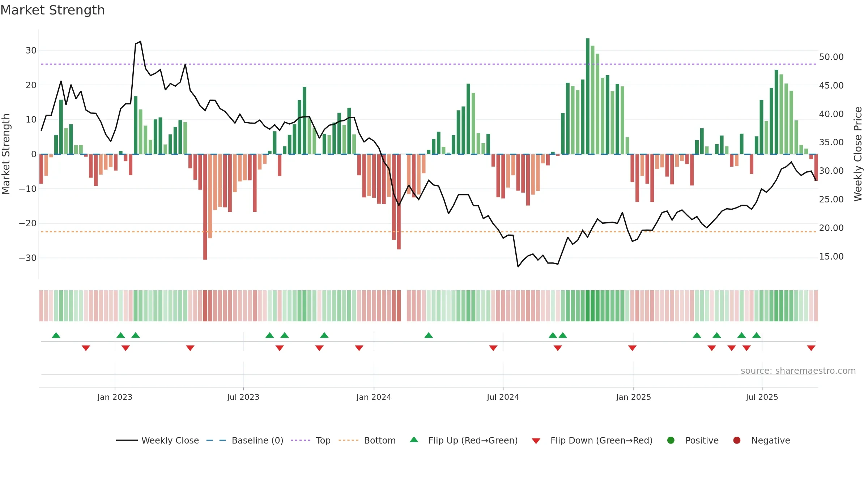Screen dimensions: 868x488
Task: Click the Flip Up marker between Jan 2024 and Jul 2024
Action: pos(429,335)
